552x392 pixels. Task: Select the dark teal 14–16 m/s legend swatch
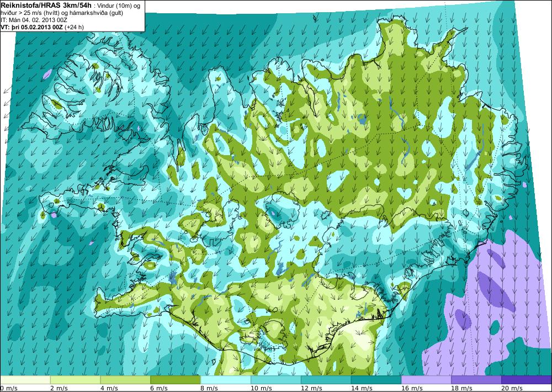[x=376, y=380]
